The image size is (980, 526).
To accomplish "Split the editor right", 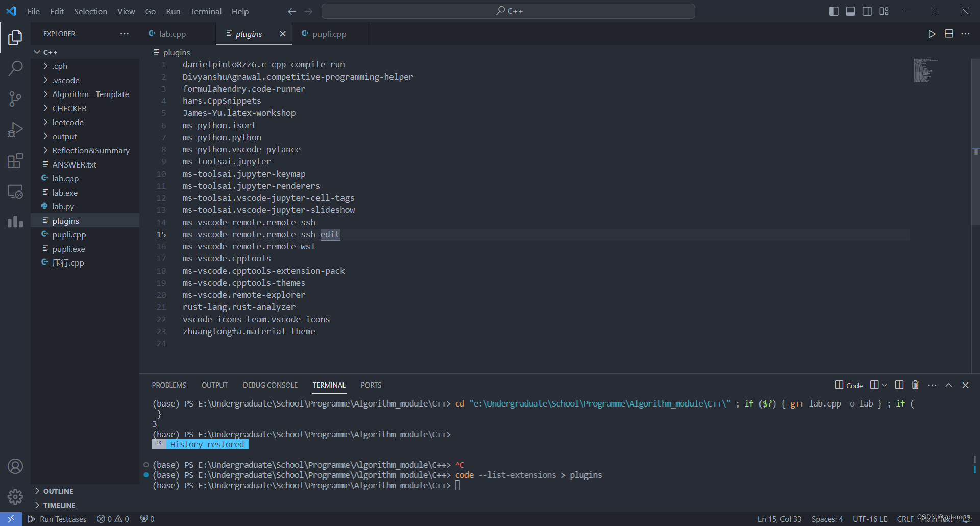I will click(x=949, y=34).
